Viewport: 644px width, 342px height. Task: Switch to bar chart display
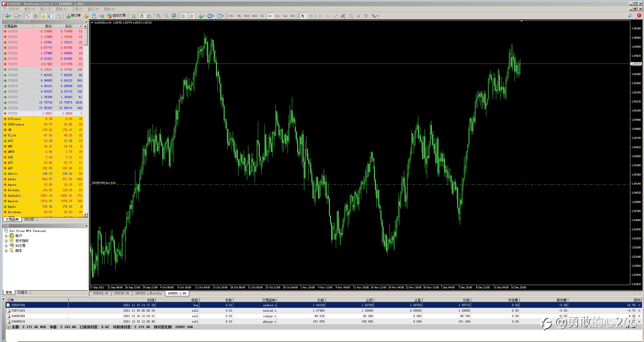(x=134, y=16)
